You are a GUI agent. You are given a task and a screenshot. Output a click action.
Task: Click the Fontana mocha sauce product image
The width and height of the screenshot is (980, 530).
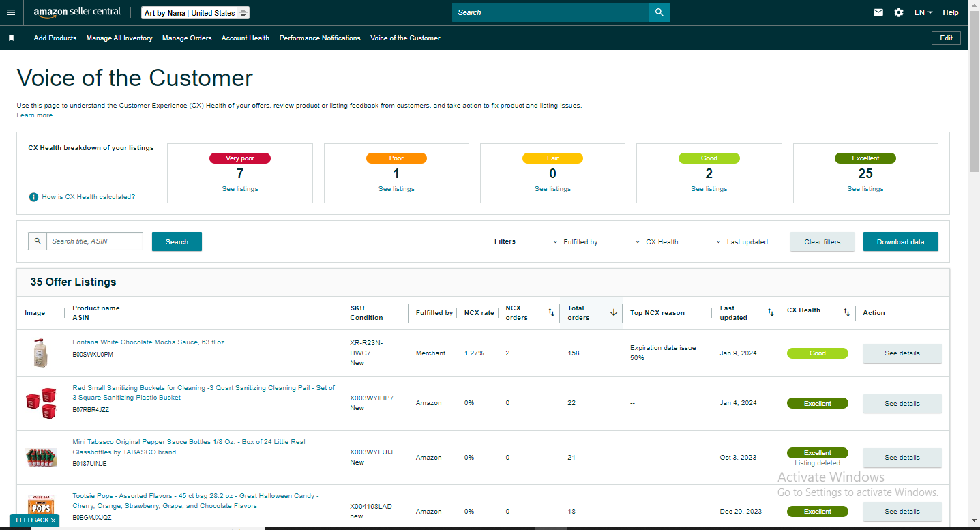click(41, 353)
